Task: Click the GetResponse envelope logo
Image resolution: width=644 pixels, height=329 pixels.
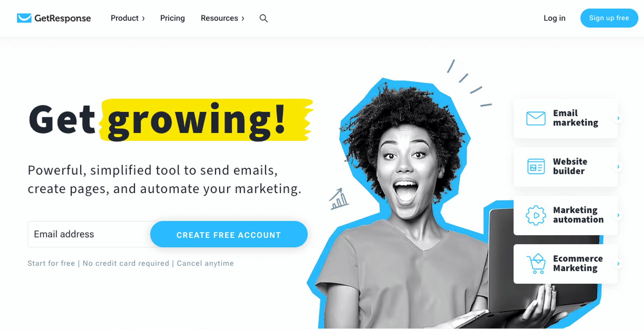Action: click(x=24, y=18)
